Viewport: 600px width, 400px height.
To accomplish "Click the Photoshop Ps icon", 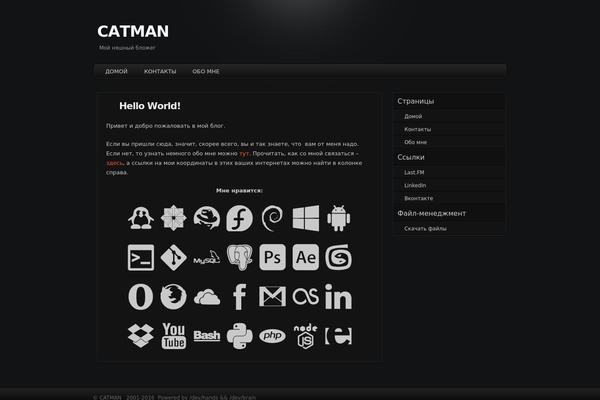I will click(x=272, y=258).
